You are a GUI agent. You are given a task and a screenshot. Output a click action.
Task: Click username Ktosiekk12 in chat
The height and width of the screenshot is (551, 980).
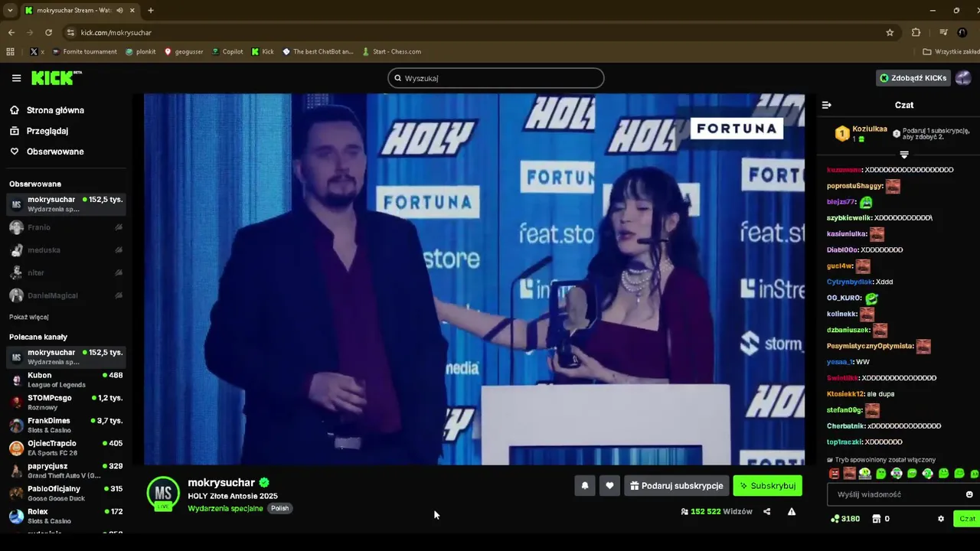(845, 394)
